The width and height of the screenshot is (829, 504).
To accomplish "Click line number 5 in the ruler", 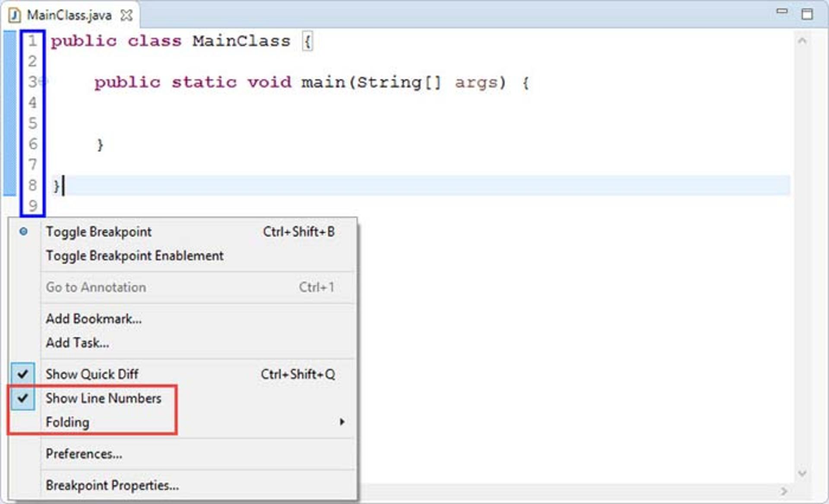I will pos(32,124).
